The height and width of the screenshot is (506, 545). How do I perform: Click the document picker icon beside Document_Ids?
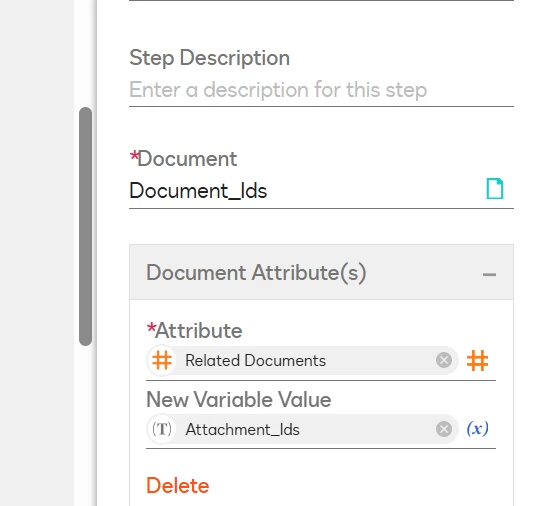pos(494,189)
